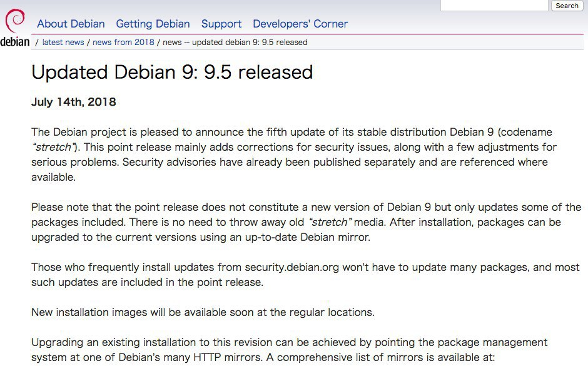The image size is (588, 366).
Task: Open the news from 2018 breadcrumb
Action: click(x=123, y=43)
